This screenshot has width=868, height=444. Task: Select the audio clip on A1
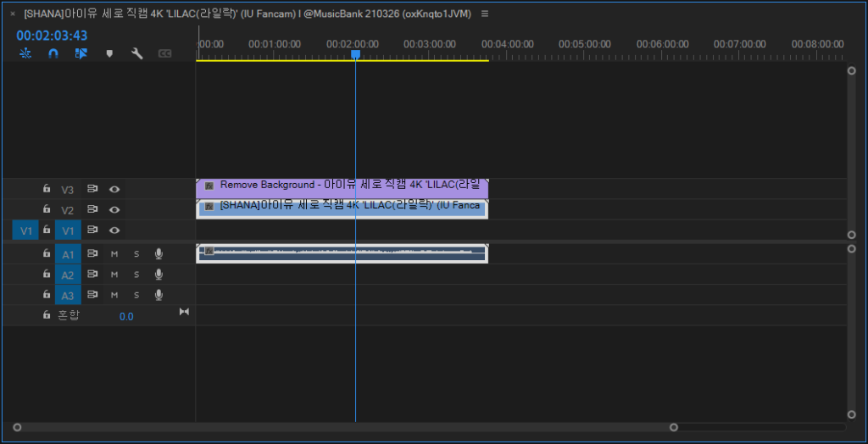(x=342, y=253)
